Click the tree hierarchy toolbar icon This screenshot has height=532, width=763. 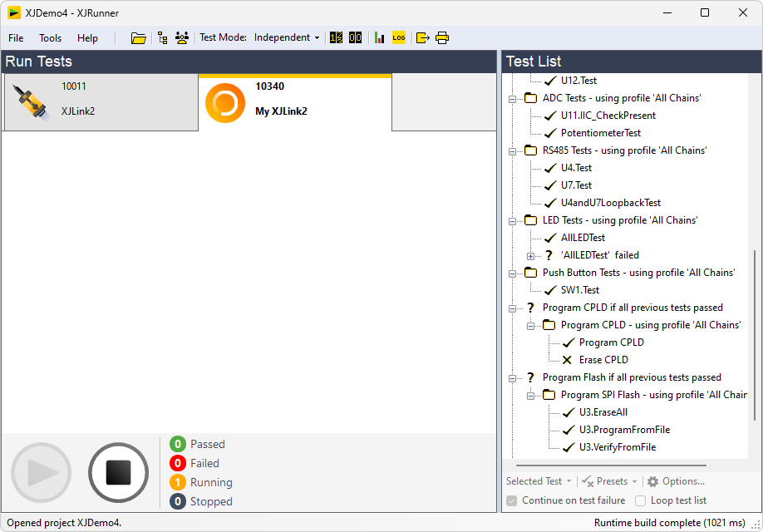[x=163, y=37]
